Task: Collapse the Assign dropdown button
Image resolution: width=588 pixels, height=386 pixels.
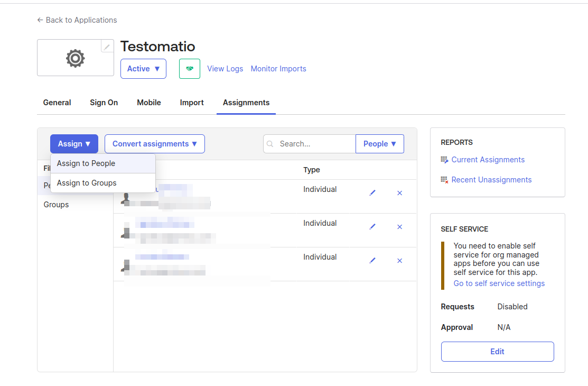Action: (x=74, y=144)
